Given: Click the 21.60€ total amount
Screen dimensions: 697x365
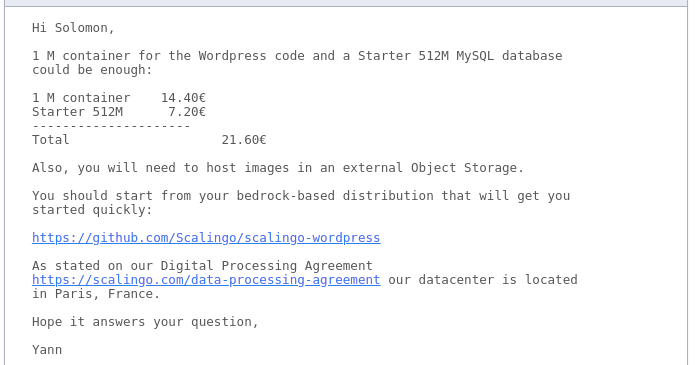Looking at the screenshot, I should 244,140.
